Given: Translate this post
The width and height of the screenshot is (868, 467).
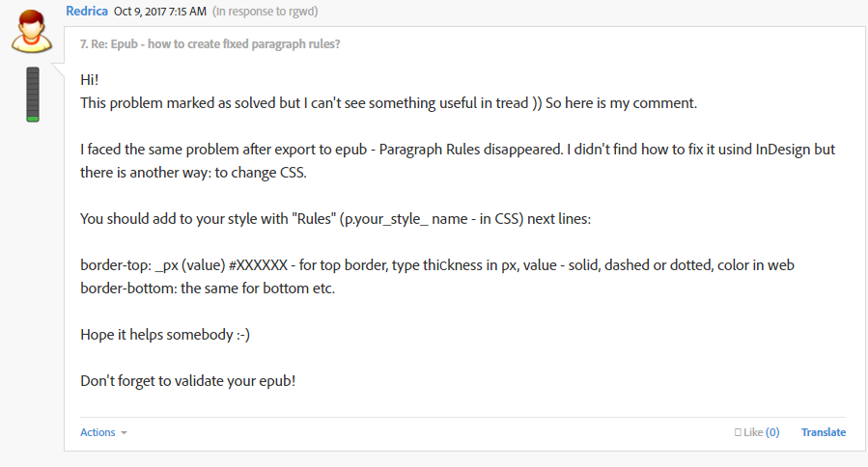Looking at the screenshot, I should [824, 432].
